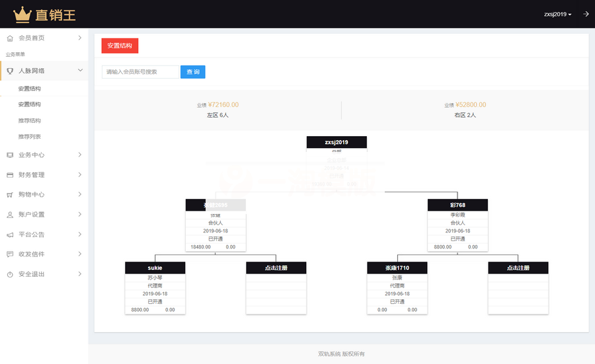Image resolution: width=595 pixels, height=364 pixels.
Task: Click the megaphone icon for 平台公告
Action: pyautogui.click(x=10, y=235)
